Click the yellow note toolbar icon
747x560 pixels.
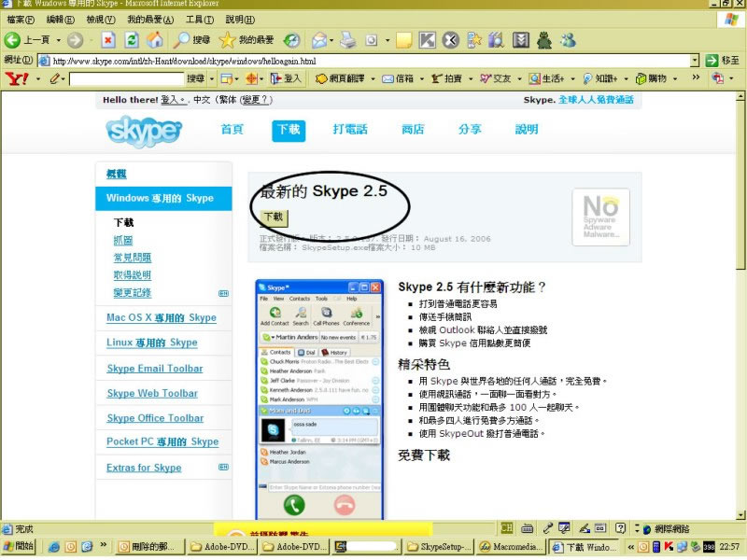[x=403, y=40]
